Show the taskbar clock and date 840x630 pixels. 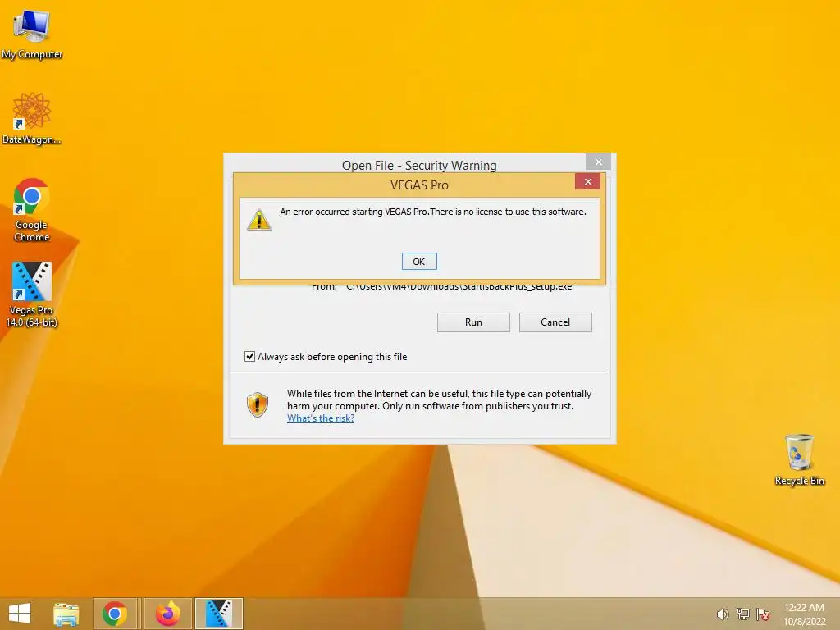pos(804,614)
